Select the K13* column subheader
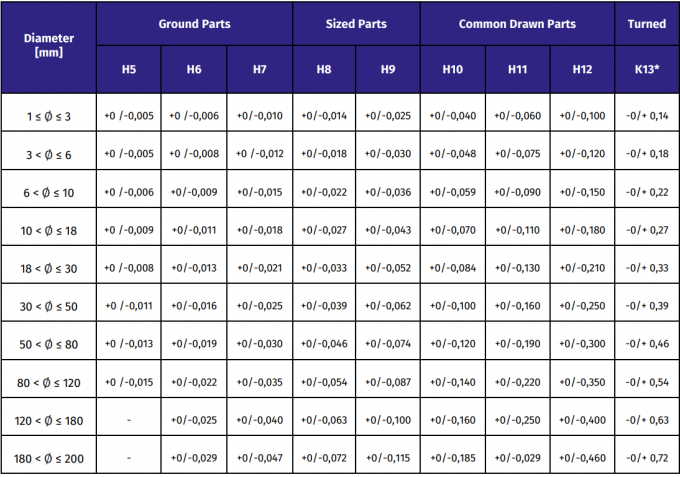The width and height of the screenshot is (680, 477). tap(646, 69)
